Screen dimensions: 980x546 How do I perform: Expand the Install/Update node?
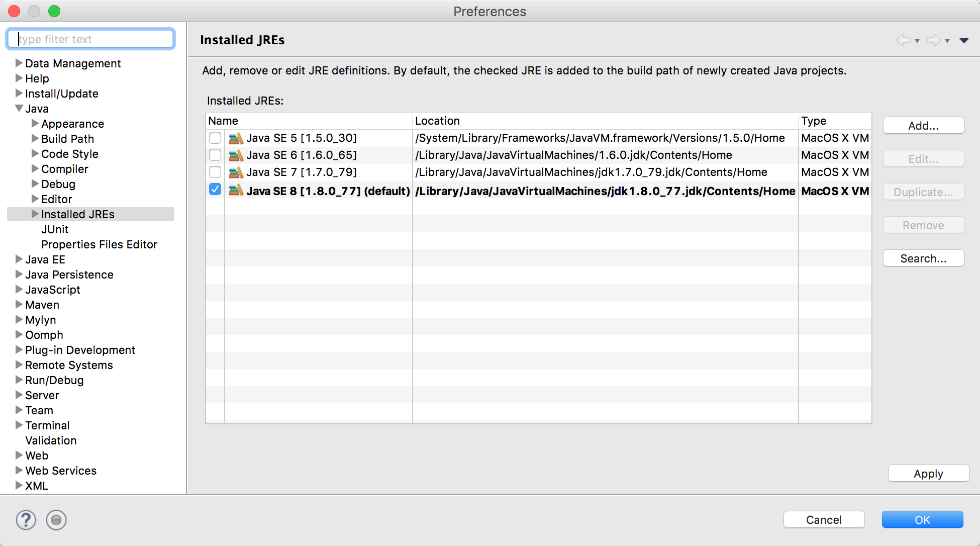click(19, 93)
